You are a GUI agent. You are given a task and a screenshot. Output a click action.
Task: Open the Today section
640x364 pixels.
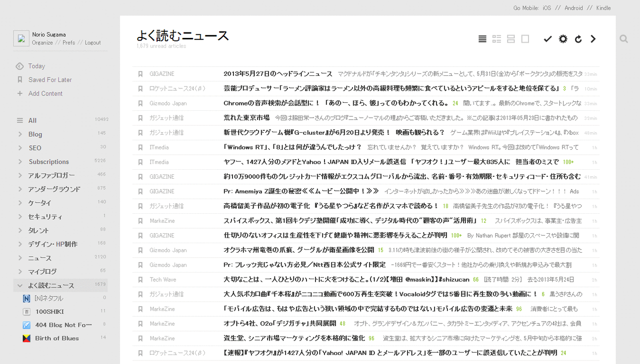pos(36,66)
